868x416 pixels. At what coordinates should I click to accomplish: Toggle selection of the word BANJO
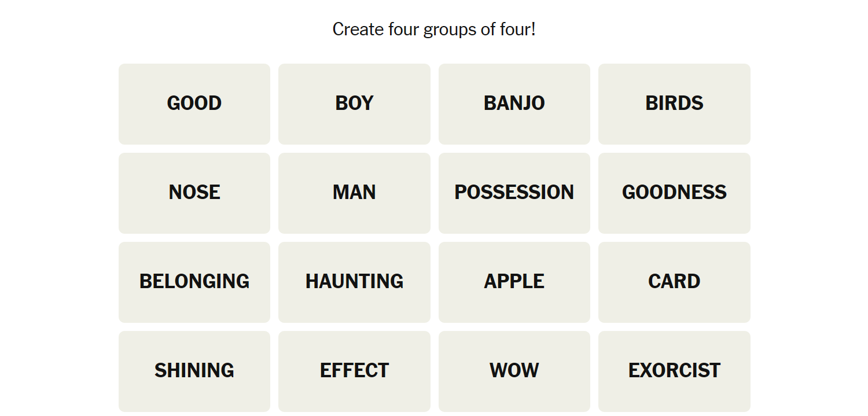[x=514, y=104]
